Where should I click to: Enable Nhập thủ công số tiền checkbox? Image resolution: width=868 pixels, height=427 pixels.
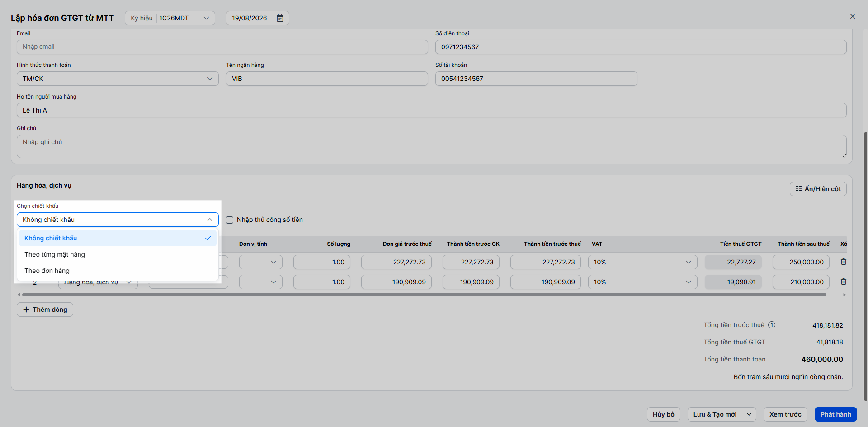tap(230, 220)
